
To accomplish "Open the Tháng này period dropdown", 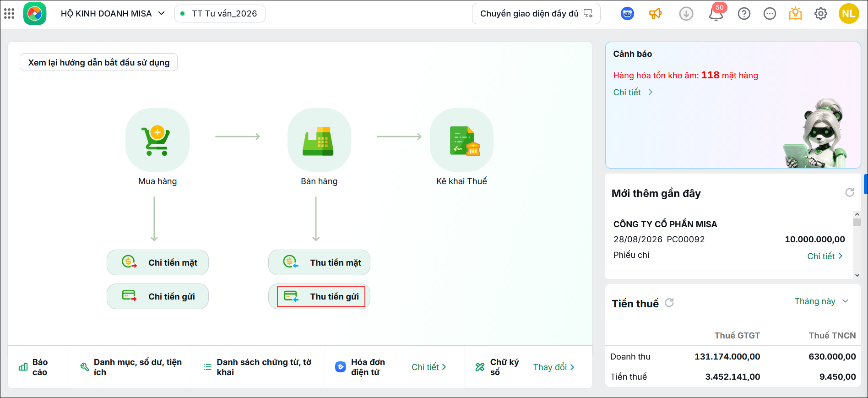I will click(x=821, y=301).
